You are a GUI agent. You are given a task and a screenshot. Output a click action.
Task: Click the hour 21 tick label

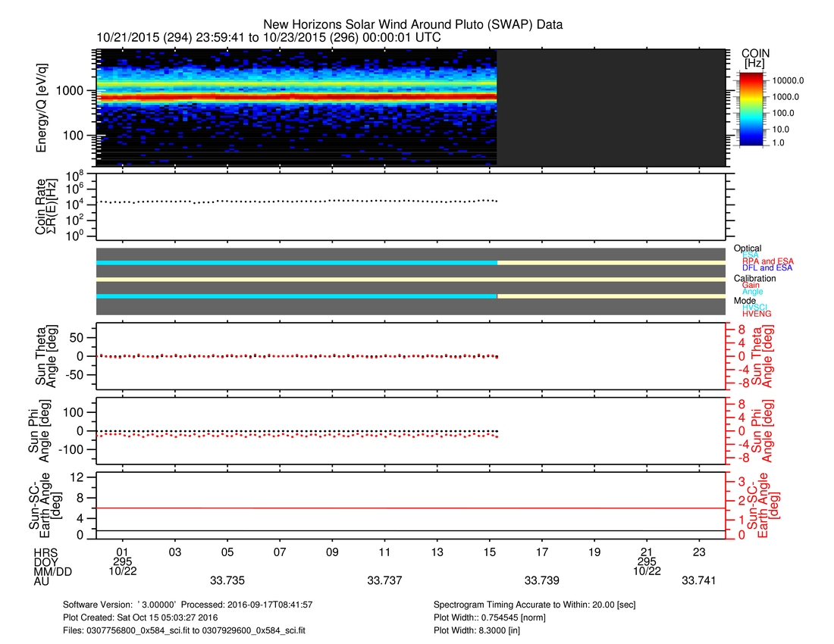[x=647, y=552]
